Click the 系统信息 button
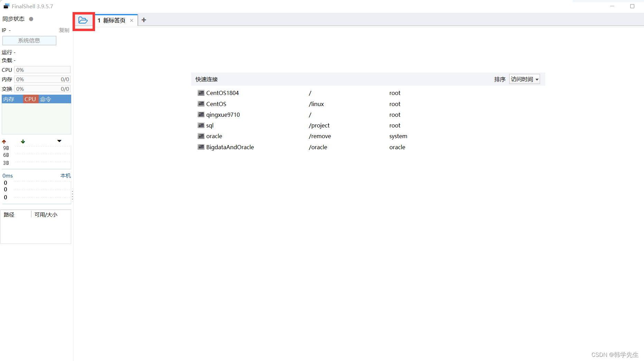Screen dimensions: 644x361 (x=29, y=40)
